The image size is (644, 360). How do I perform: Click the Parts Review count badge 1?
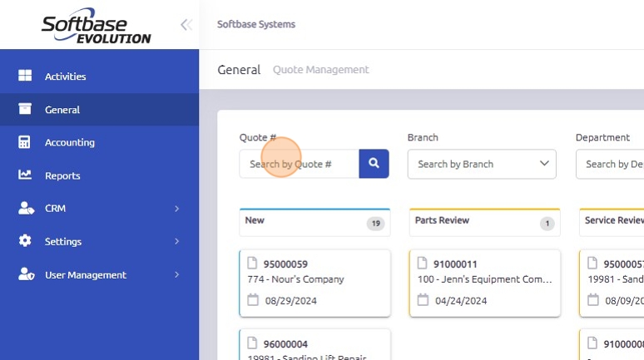pyautogui.click(x=547, y=224)
